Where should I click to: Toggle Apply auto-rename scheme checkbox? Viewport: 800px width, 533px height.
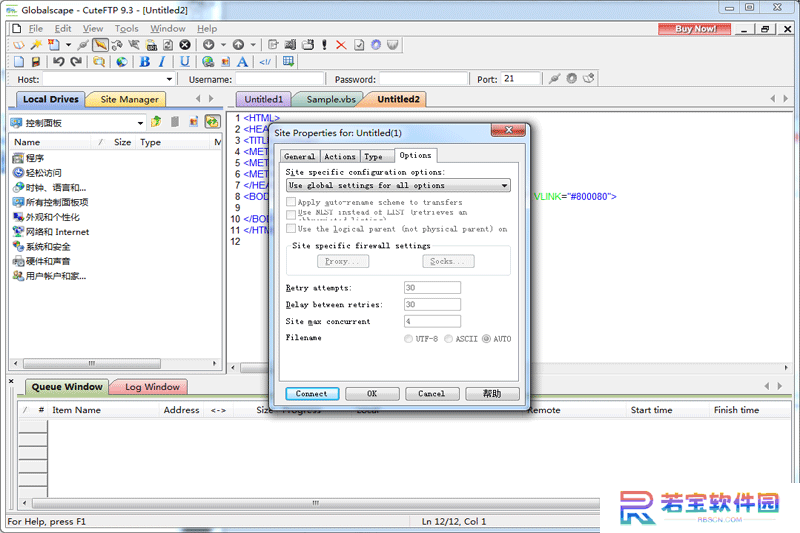[x=291, y=201]
